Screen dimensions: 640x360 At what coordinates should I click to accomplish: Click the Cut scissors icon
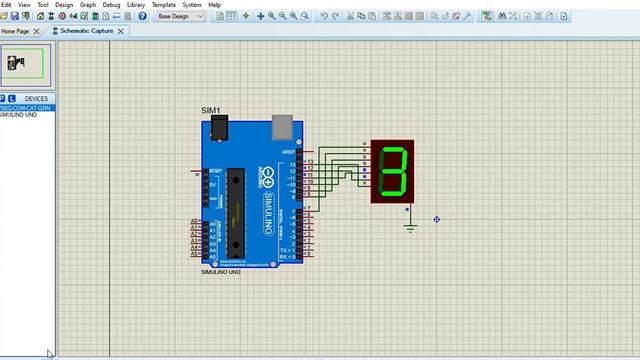[x=350, y=16]
